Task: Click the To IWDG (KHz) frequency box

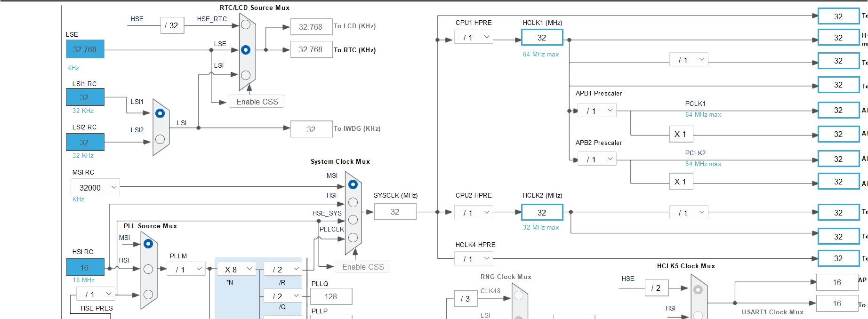Action: click(311, 129)
